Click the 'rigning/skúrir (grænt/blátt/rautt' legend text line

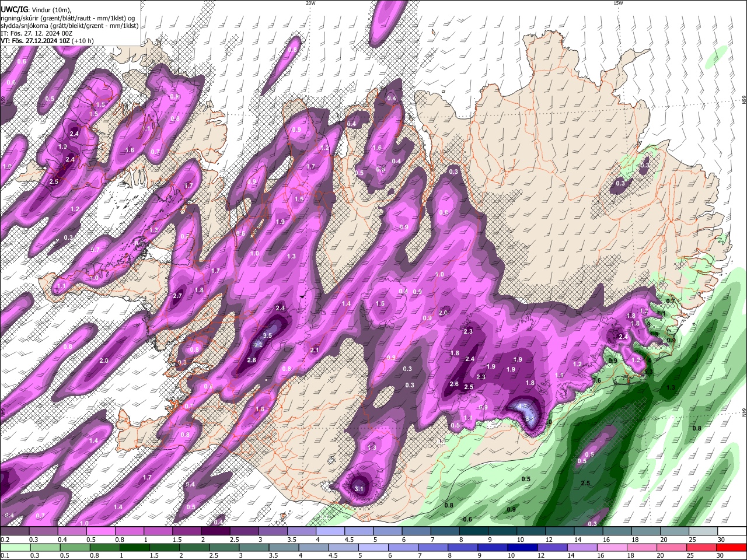pyautogui.click(x=68, y=17)
